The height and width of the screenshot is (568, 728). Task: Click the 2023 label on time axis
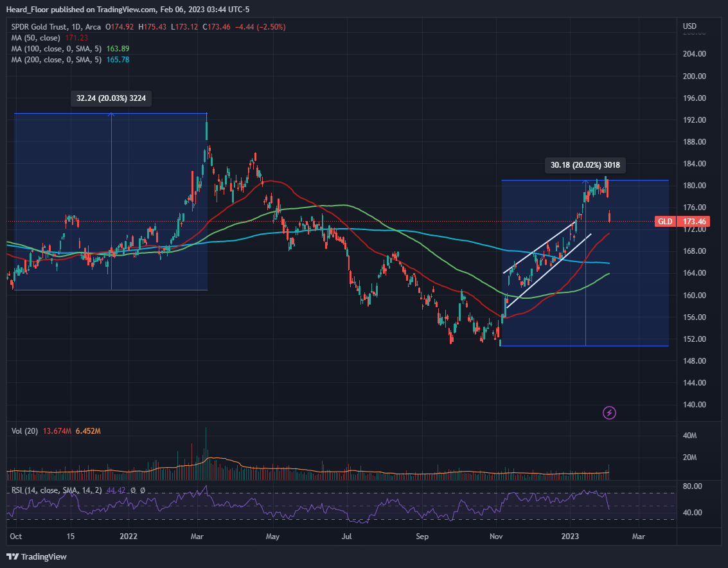[570, 536]
